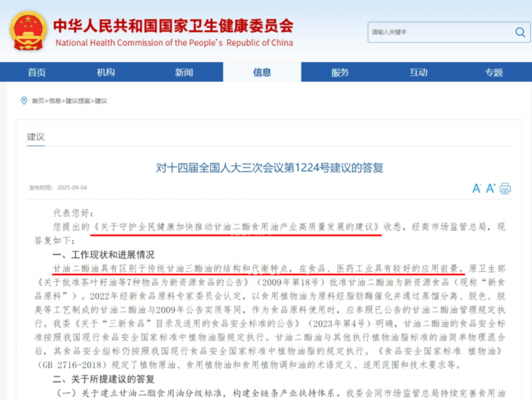Open the 首页 navigation menu item
This screenshot has width=532, height=400.
[37, 73]
